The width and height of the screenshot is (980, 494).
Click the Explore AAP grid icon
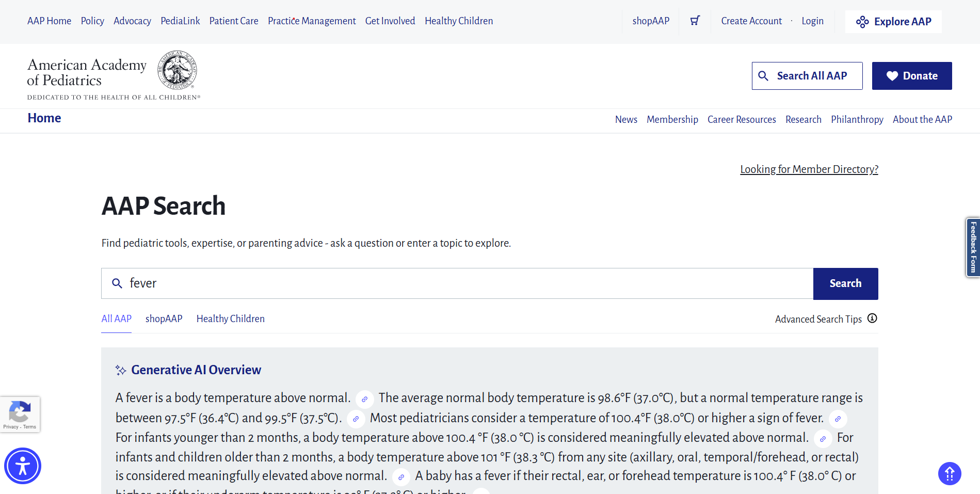(x=863, y=22)
